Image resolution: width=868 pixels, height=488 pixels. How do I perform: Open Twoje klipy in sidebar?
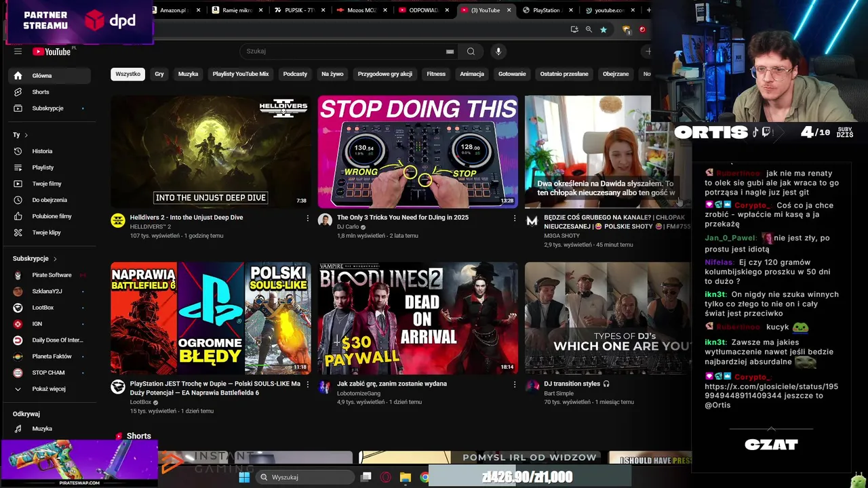pos(48,232)
